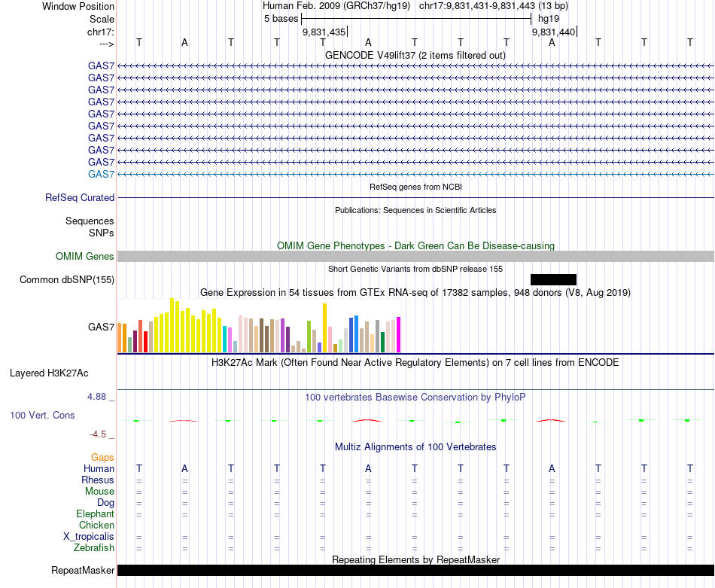
Task: Open Repeating Elements by RepeatMasker title
Action: coord(416,559)
